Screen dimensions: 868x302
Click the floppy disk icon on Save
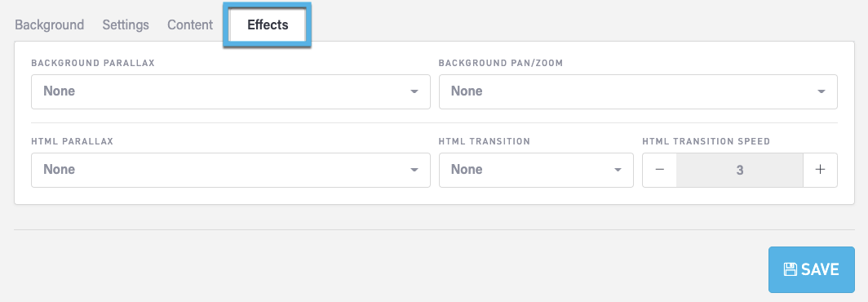pyautogui.click(x=790, y=270)
